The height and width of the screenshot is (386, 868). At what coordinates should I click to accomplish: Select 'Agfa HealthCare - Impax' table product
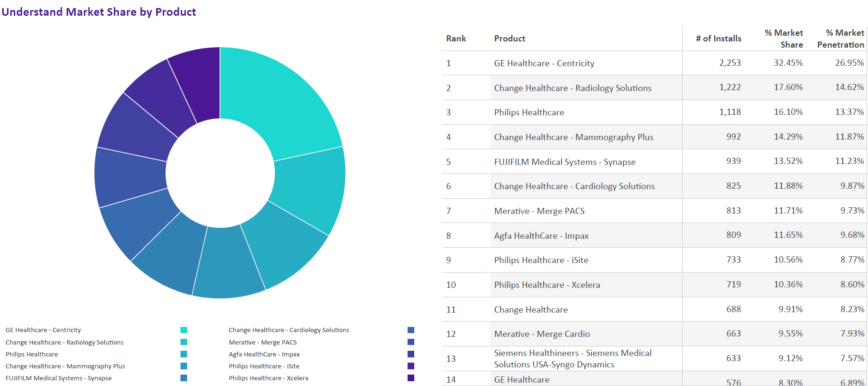(541, 236)
